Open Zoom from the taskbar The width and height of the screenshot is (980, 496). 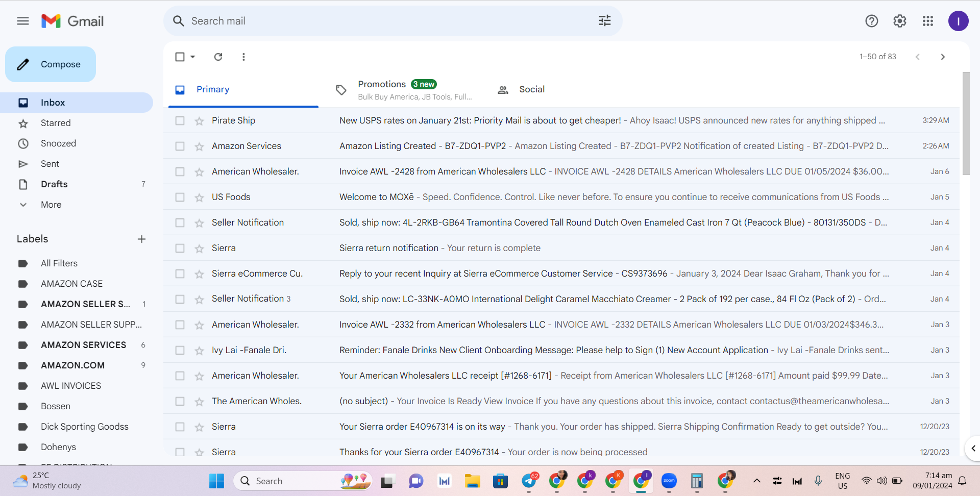coord(669,481)
